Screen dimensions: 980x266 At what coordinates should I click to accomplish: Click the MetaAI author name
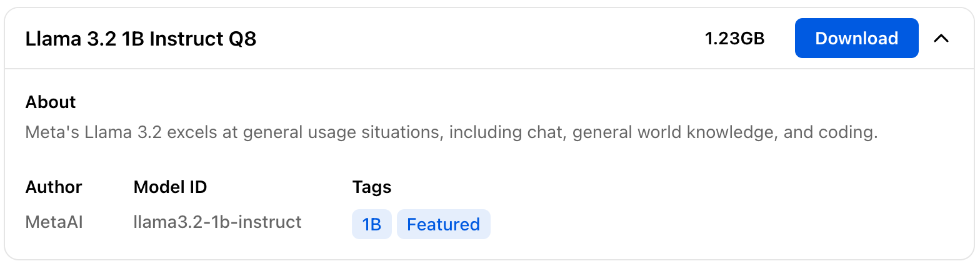pyautogui.click(x=54, y=222)
